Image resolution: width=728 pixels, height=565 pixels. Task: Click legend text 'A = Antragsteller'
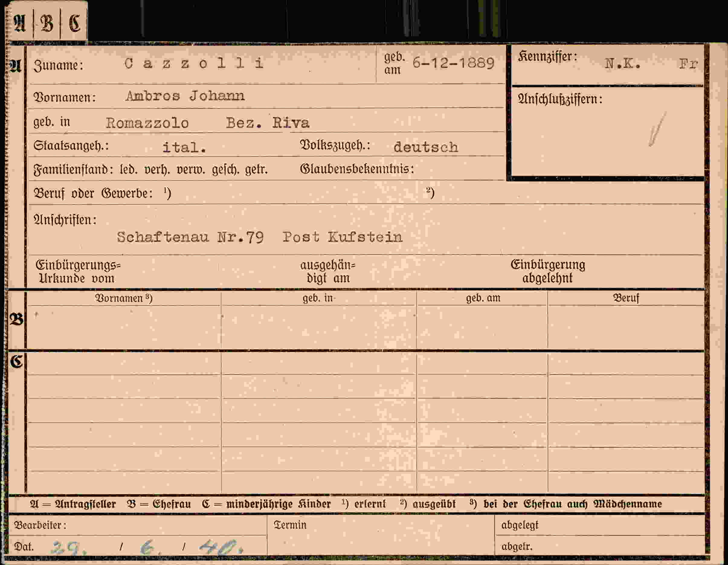pyautogui.click(x=73, y=504)
